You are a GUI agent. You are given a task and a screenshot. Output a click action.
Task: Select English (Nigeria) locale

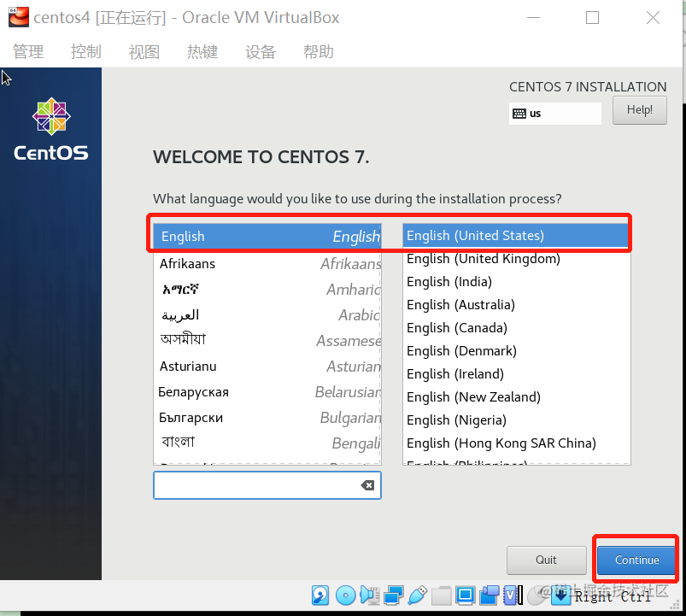point(516,420)
